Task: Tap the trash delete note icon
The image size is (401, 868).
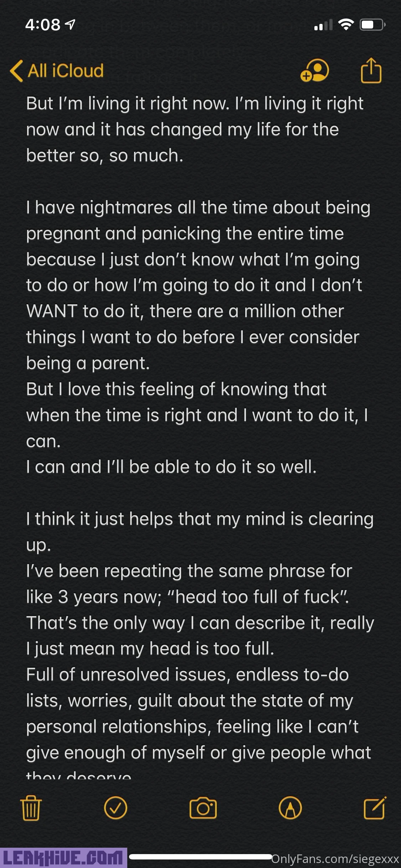Action: 31,808
